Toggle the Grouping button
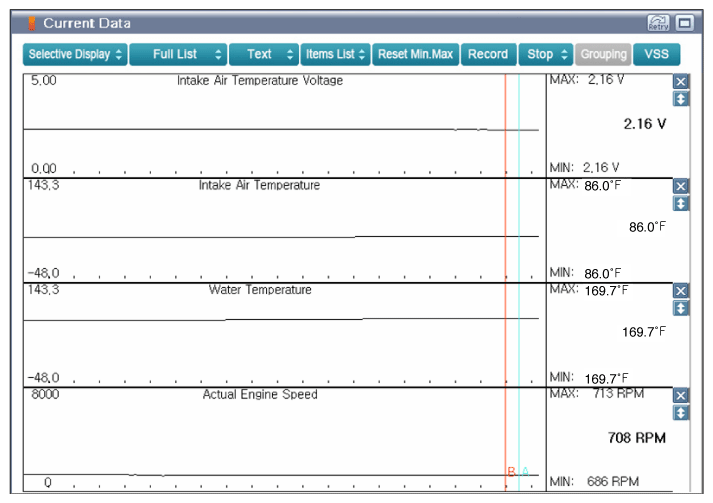The width and height of the screenshot is (713, 503). pyautogui.click(x=603, y=54)
